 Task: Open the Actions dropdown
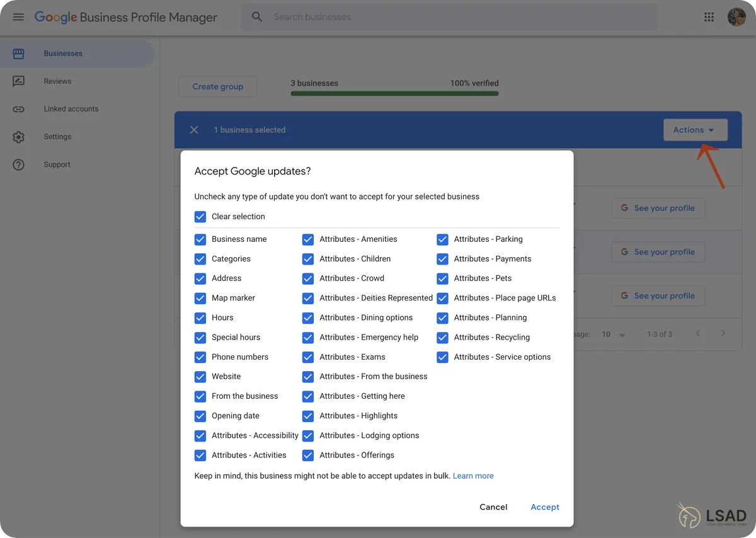tap(695, 130)
